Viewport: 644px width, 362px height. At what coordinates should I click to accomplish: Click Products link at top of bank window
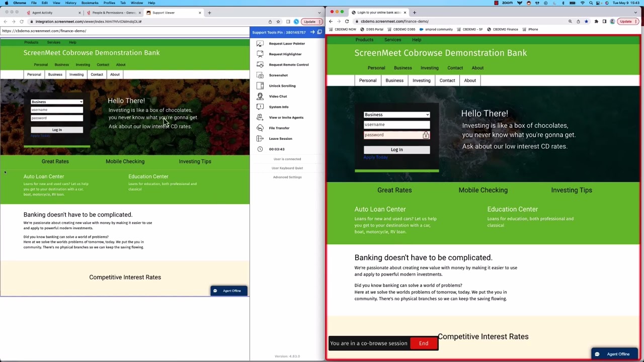pos(364,40)
